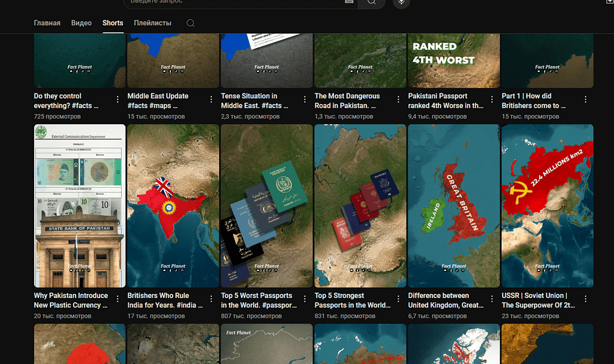Open options menu for "Difference between United Kingdom"
Viewport: 614px width, 364px height.
[x=492, y=299]
